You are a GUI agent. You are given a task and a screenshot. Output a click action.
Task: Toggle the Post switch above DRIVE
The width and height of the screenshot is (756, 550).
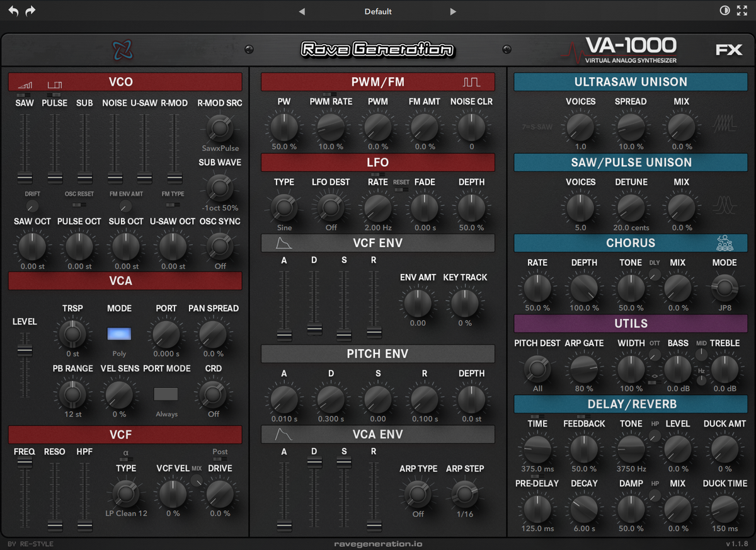220,459
